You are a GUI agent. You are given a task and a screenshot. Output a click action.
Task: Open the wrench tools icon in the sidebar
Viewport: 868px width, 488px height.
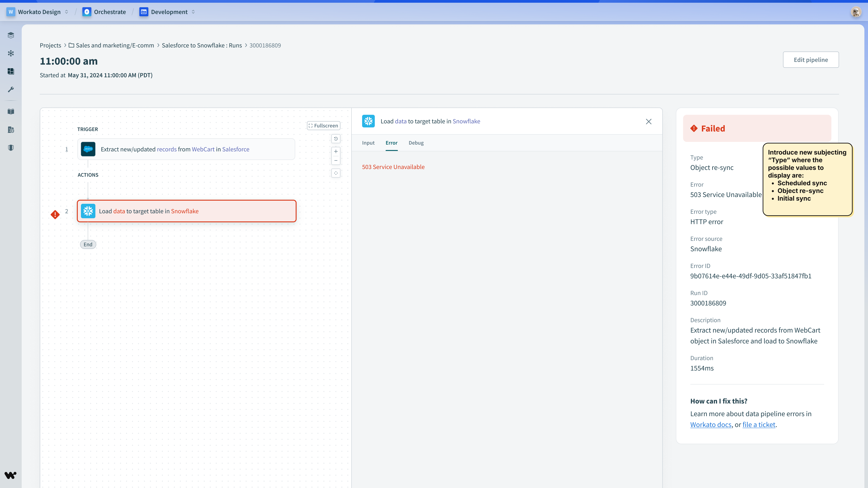pyautogui.click(x=11, y=89)
